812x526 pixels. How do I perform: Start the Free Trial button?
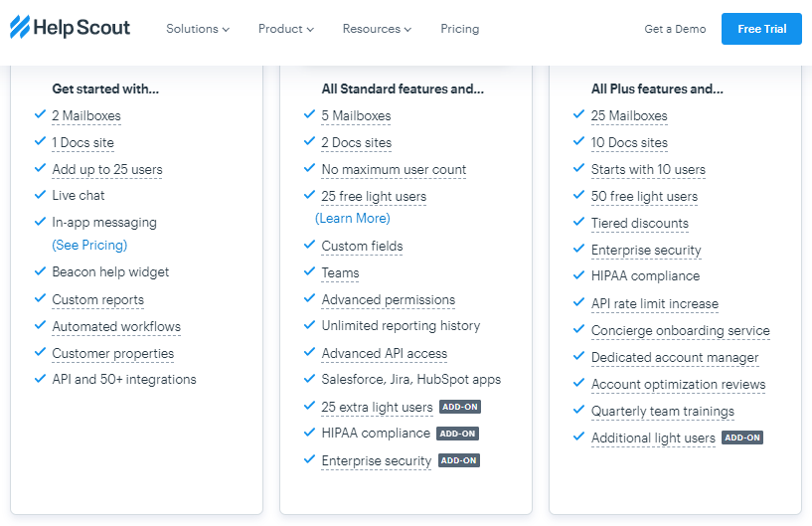pos(761,29)
